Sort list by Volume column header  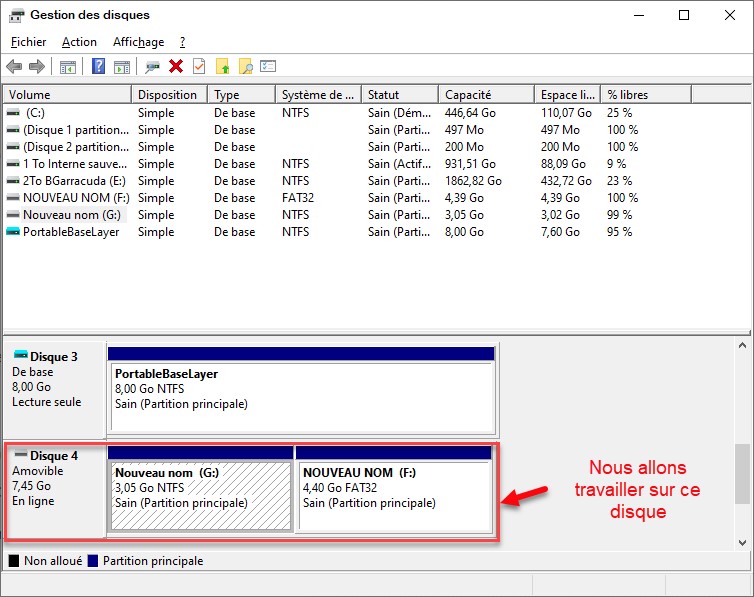pos(66,95)
